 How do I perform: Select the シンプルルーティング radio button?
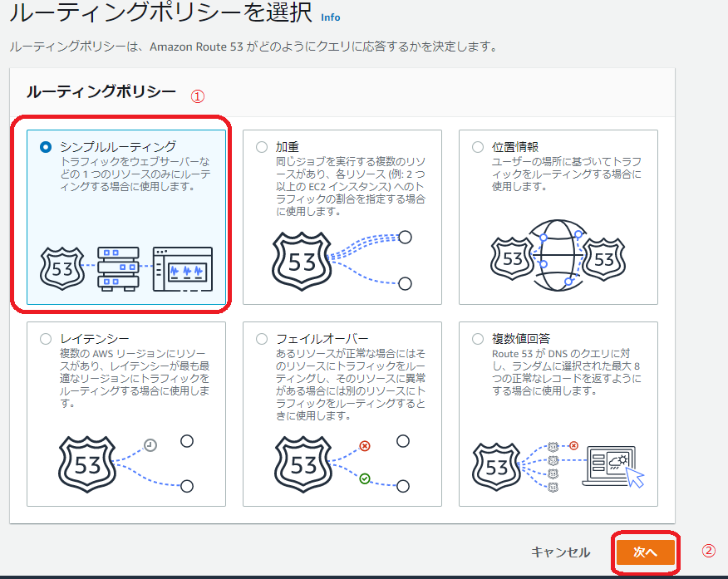click(x=46, y=147)
